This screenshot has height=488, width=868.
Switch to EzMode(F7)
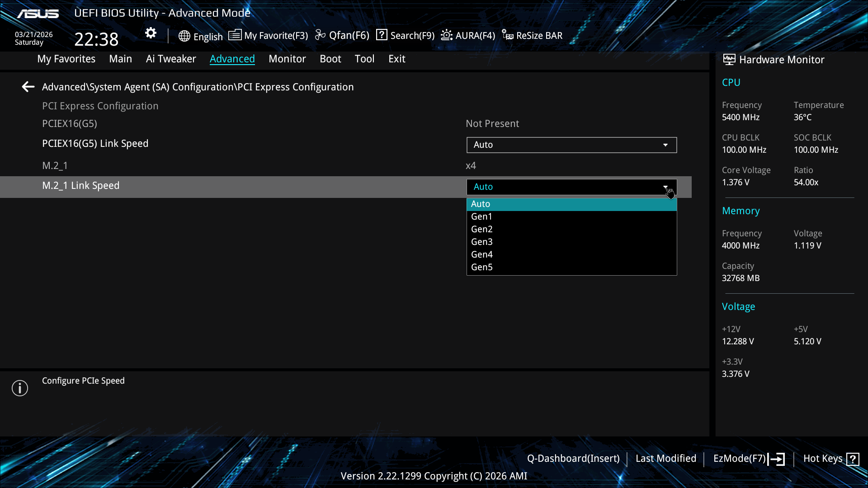coord(748,459)
